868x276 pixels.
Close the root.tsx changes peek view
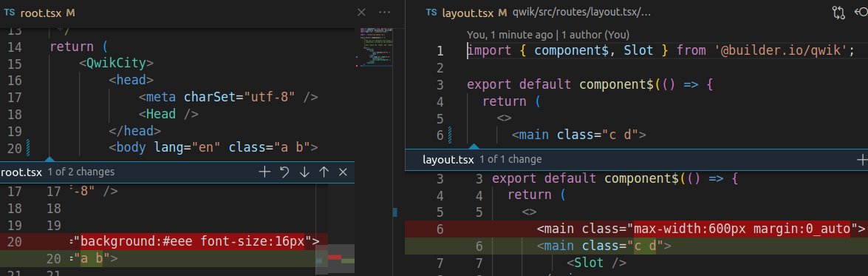[344, 172]
